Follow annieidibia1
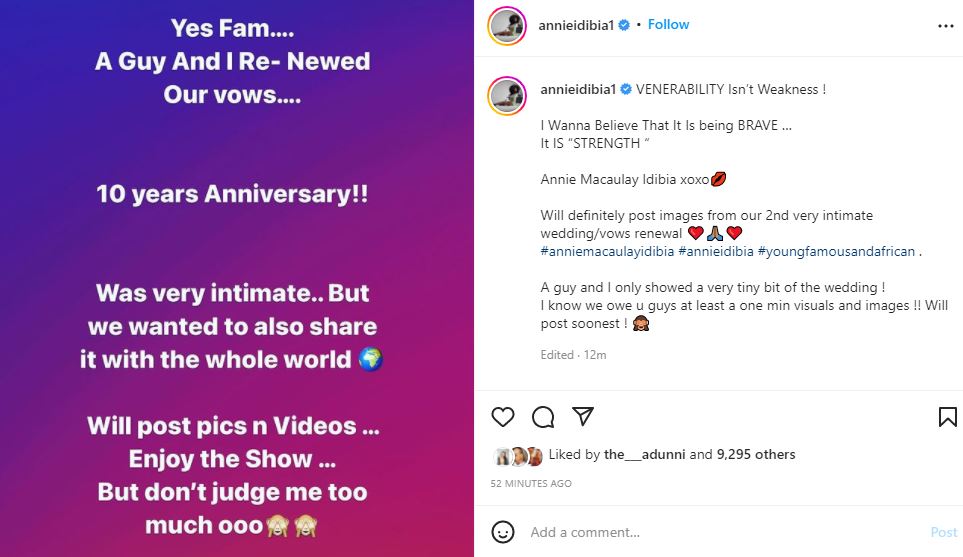Image resolution: width=963 pixels, height=557 pixels. (668, 24)
